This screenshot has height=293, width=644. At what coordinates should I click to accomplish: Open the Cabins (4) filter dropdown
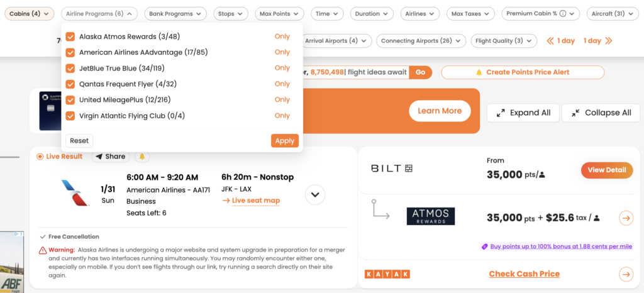tap(30, 14)
